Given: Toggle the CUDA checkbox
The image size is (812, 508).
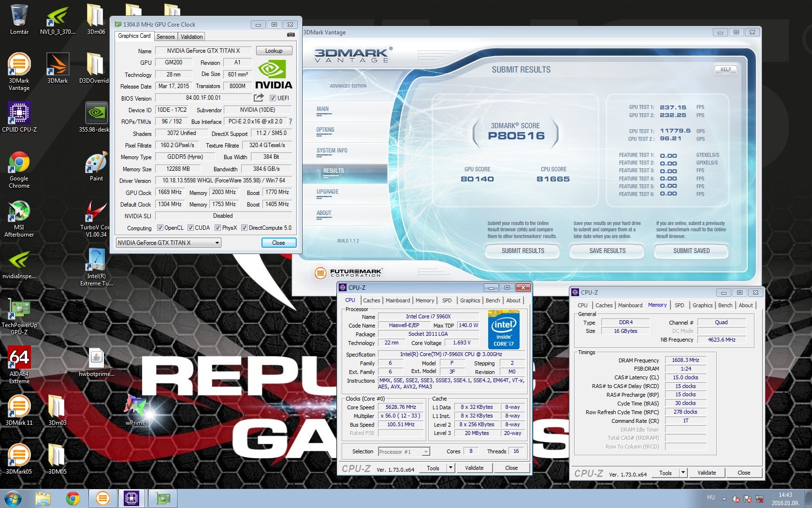Looking at the screenshot, I should coord(191,228).
